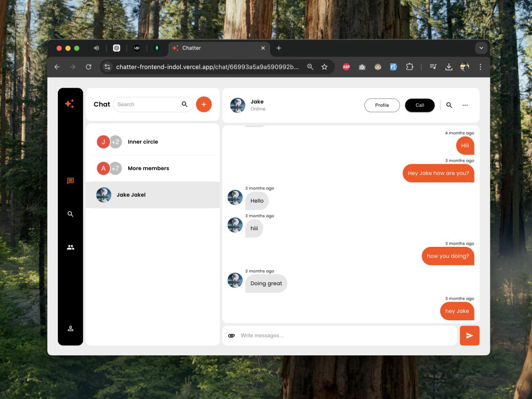Switch to the pinned tab with speaker icon
Viewport: 532px width, 399px height.
point(96,48)
